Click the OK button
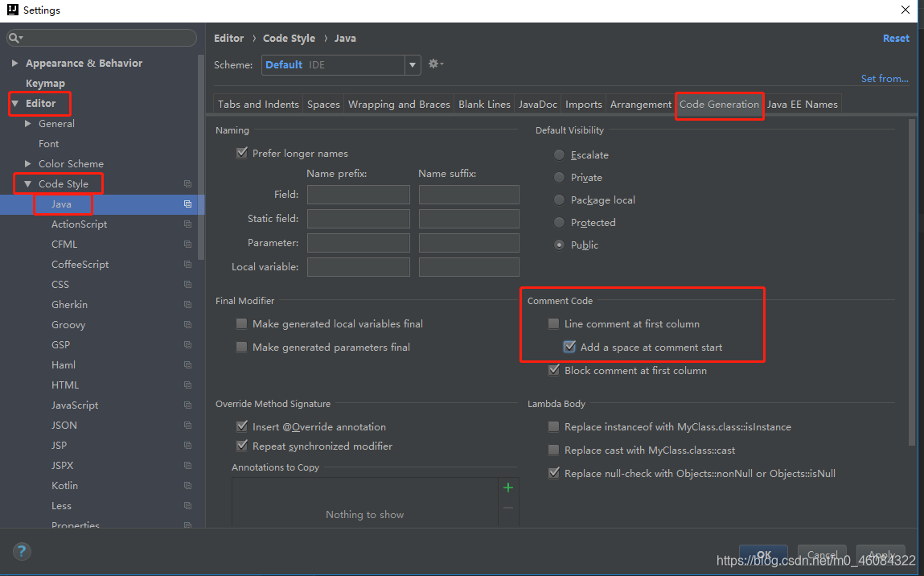The image size is (924, 576). [x=764, y=554]
